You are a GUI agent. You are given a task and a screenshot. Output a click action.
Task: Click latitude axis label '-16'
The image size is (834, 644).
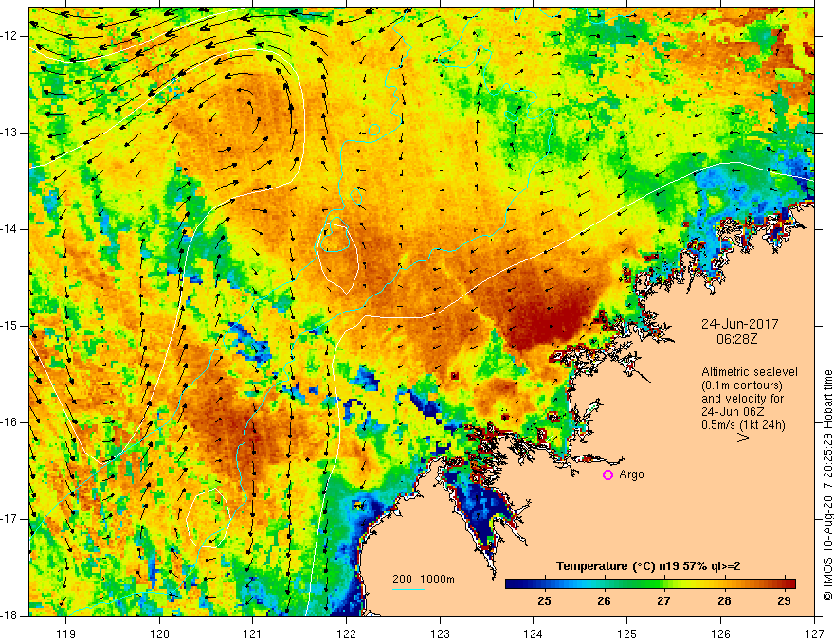coord(10,422)
